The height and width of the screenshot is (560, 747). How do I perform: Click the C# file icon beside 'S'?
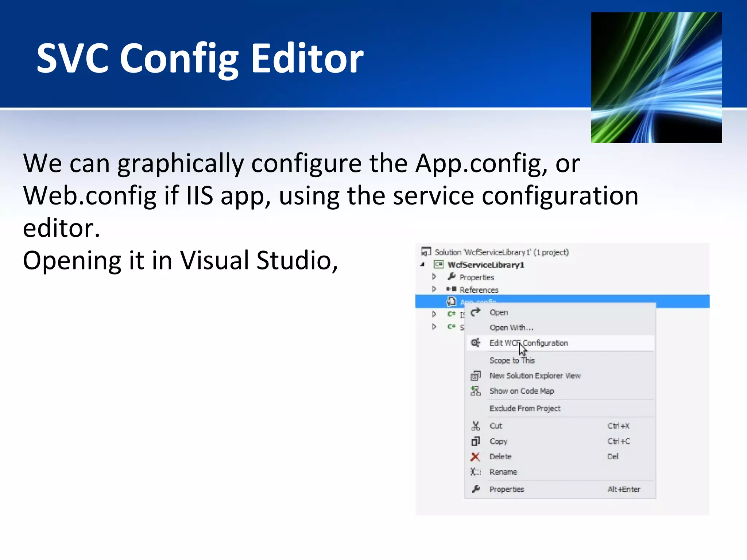452,326
